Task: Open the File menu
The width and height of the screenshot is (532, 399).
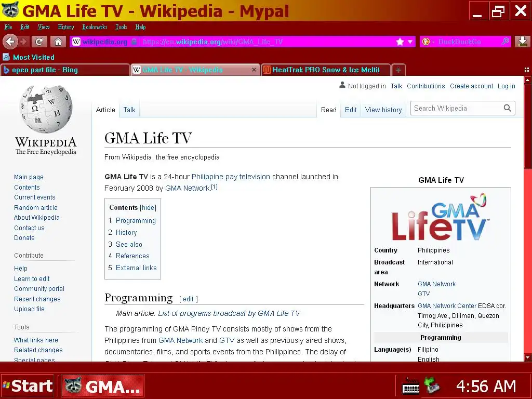Action: click(8, 27)
